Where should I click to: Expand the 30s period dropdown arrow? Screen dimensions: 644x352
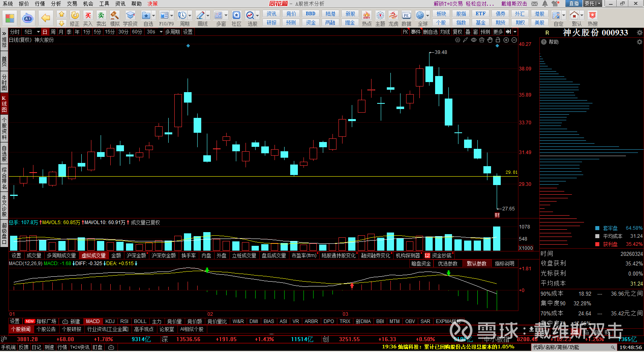coord(161,32)
